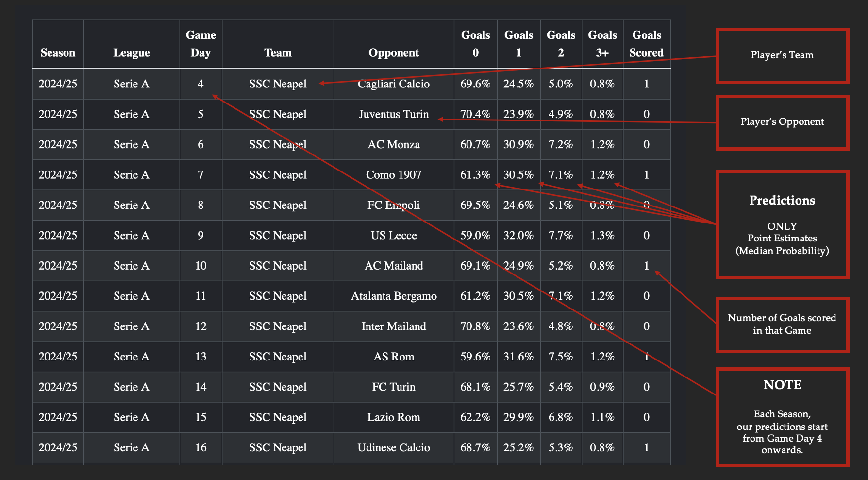
Task: Click the Predictions annotation box
Action: (782, 224)
